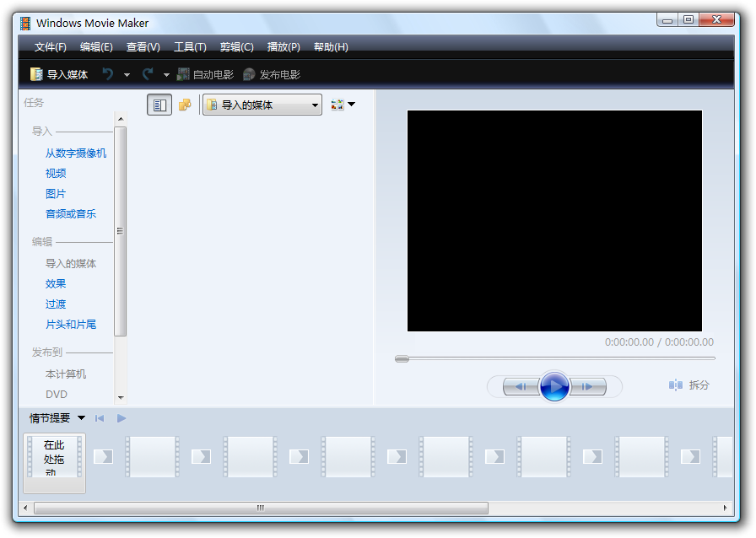Click the storyboard scroll right arrow
The width and height of the screenshot is (756, 538).
coord(725,508)
